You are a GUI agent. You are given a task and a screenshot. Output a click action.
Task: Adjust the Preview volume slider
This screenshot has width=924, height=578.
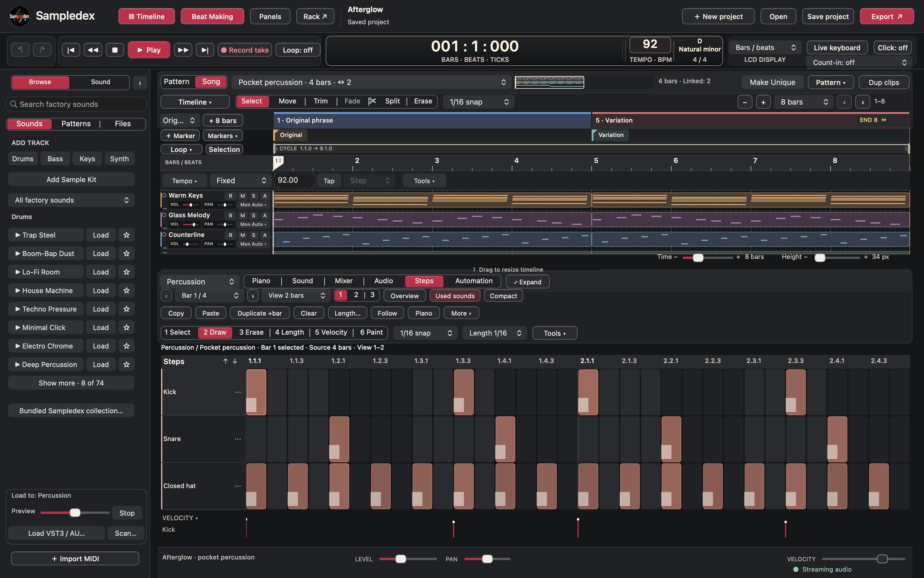tap(75, 513)
